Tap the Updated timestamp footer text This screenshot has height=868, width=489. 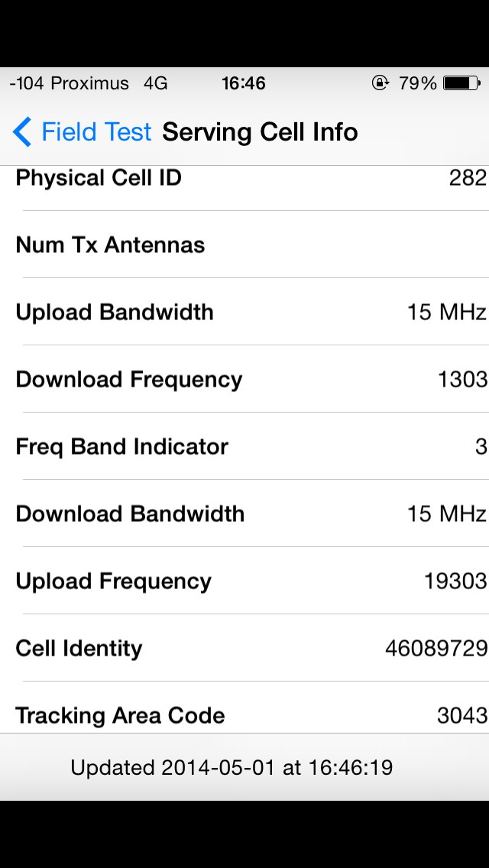click(232, 767)
